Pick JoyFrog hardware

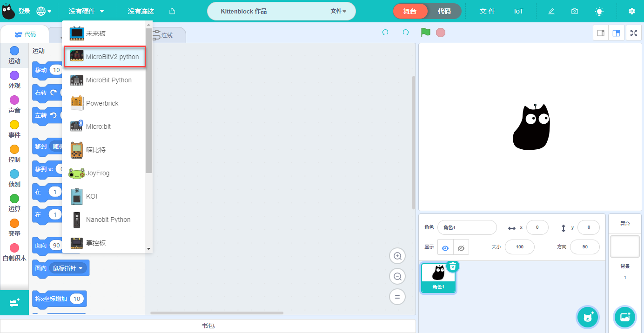(x=104, y=173)
